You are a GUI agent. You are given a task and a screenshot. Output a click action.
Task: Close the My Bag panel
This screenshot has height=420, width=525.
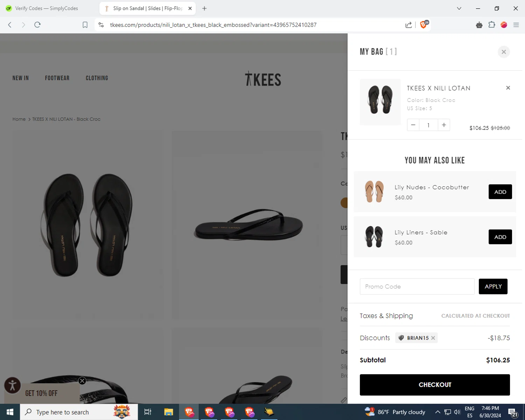pos(504,52)
